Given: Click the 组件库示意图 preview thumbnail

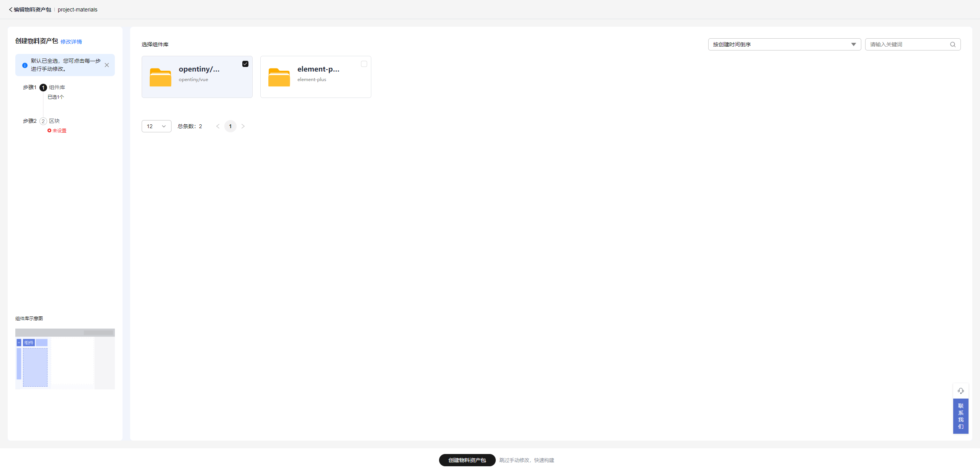Looking at the screenshot, I should [65, 359].
